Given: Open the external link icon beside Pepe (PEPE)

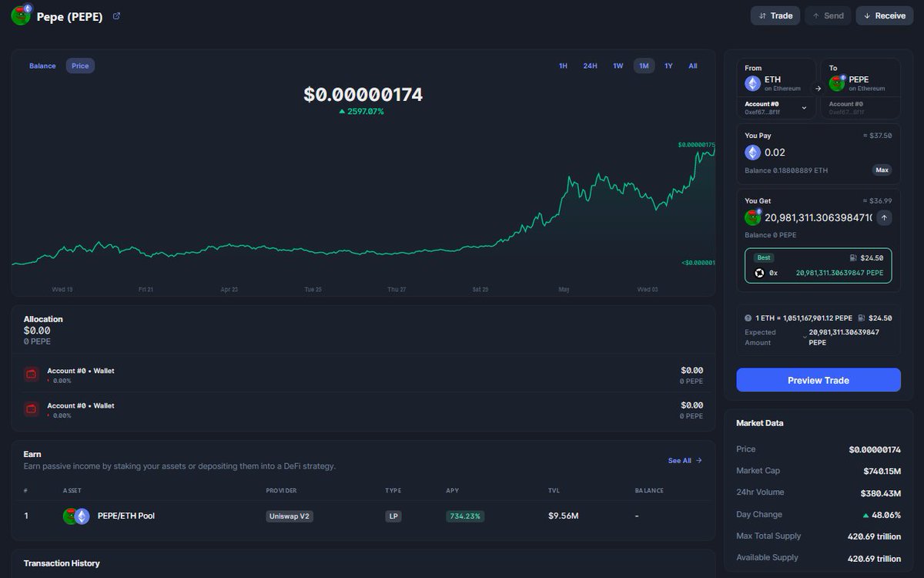Looking at the screenshot, I should [116, 16].
